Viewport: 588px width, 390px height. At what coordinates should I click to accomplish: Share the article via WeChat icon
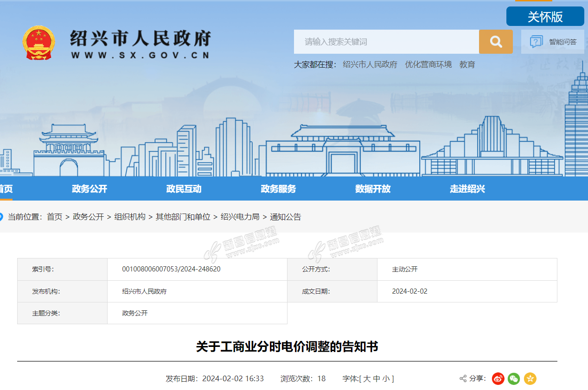coord(514,378)
